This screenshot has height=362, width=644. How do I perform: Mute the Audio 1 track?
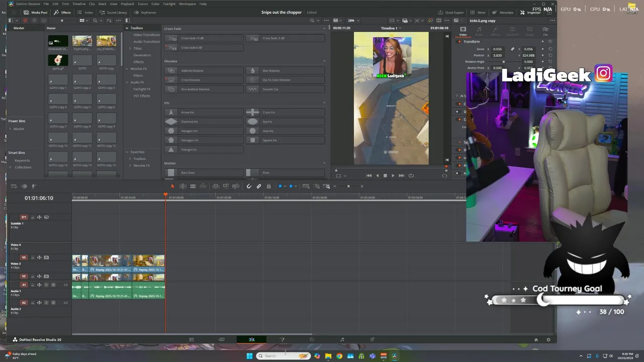53,285
